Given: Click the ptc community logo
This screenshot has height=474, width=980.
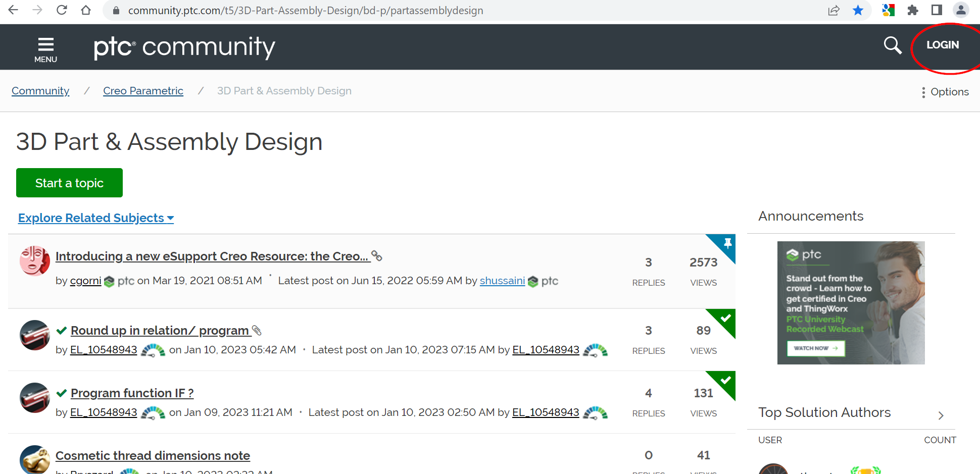Looking at the screenshot, I should [x=184, y=47].
